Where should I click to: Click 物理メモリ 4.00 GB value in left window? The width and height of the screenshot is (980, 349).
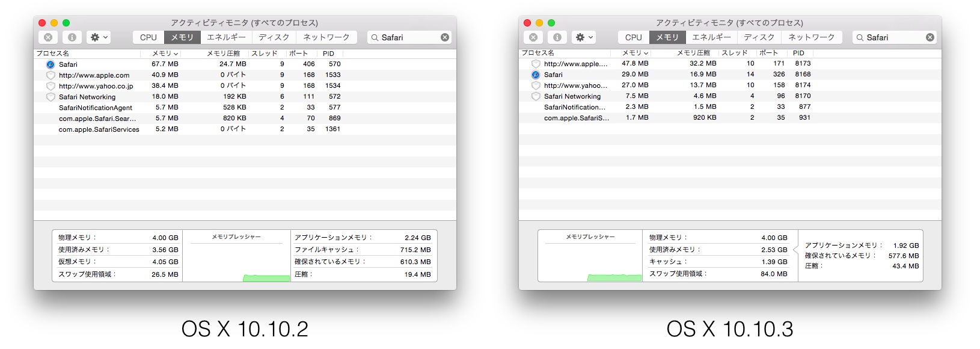point(165,238)
